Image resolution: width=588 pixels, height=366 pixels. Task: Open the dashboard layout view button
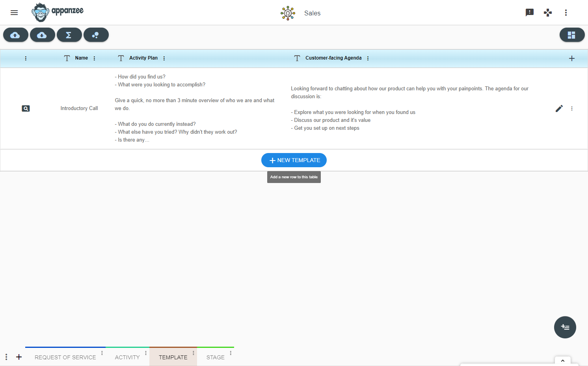(572, 35)
